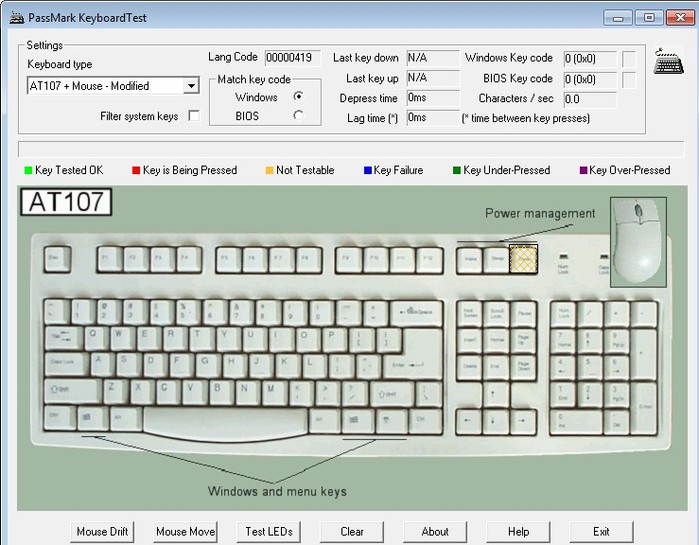699x545 pixels.
Task: Click the Print Screen key on the keyboard
Action: pyautogui.click(x=469, y=314)
